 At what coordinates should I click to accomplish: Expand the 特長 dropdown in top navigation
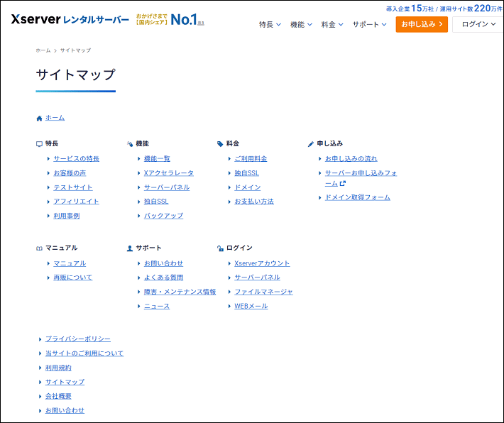270,24
